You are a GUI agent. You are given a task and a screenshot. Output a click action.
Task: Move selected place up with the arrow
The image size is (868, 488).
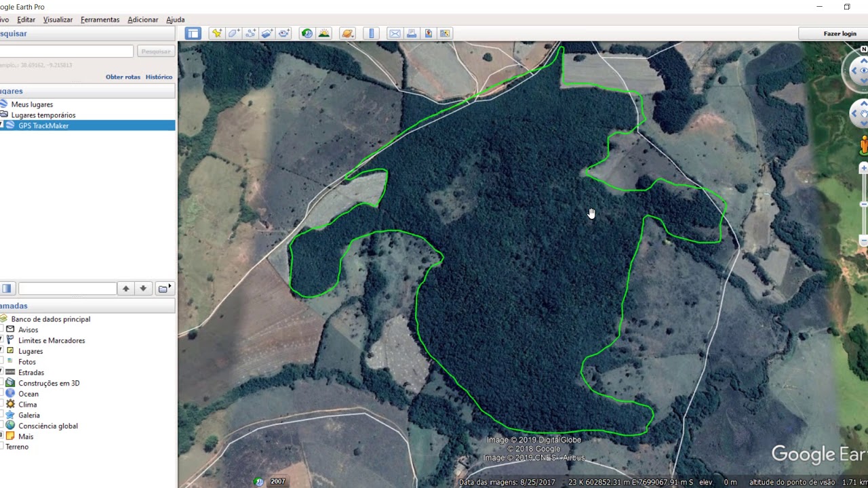click(126, 289)
